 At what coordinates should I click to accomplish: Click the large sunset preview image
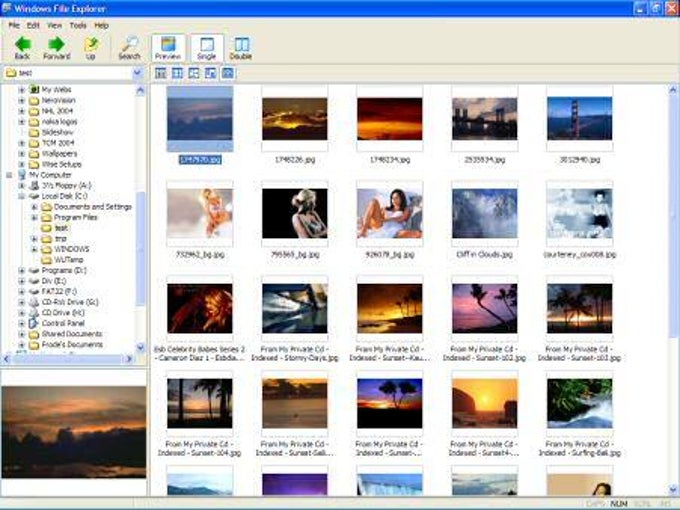click(74, 432)
